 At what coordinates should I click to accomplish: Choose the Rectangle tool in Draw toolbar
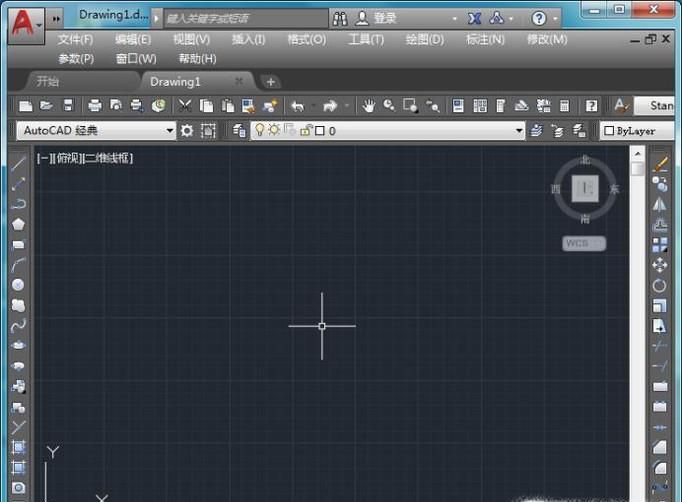(x=18, y=244)
